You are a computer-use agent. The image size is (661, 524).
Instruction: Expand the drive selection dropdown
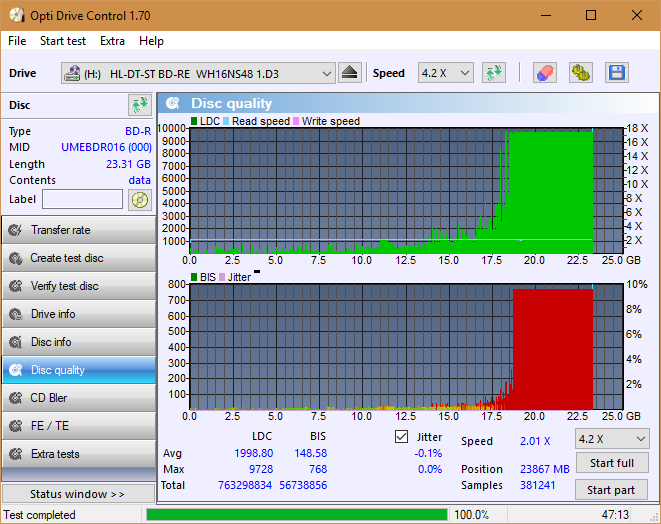coord(327,73)
